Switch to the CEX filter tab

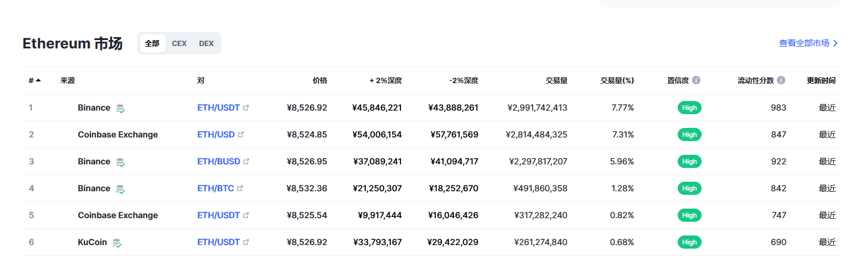coord(179,43)
